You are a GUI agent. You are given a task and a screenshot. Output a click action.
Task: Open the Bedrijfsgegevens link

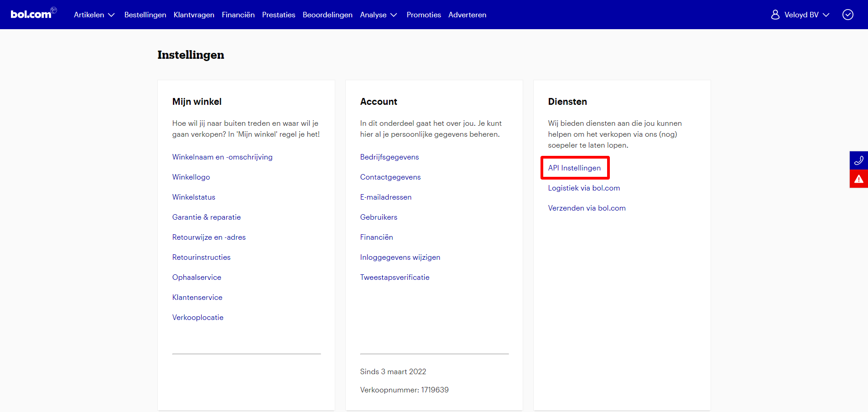click(389, 157)
